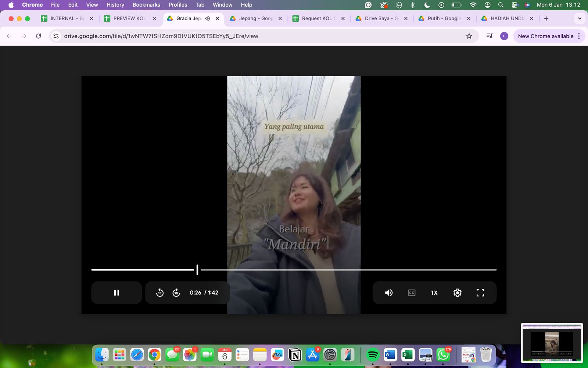This screenshot has width=588, height=368.
Task: Skip forward 10 seconds in video
Action: [176, 293]
